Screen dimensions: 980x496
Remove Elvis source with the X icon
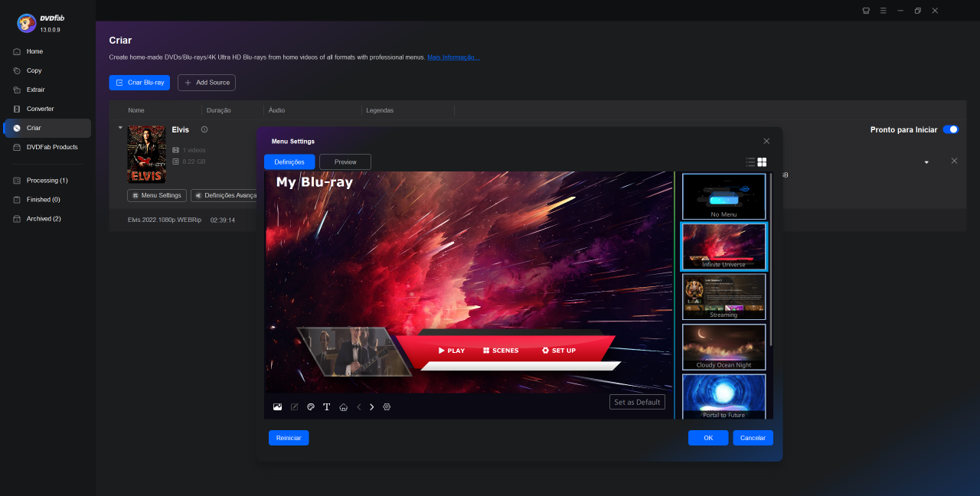pyautogui.click(x=954, y=161)
